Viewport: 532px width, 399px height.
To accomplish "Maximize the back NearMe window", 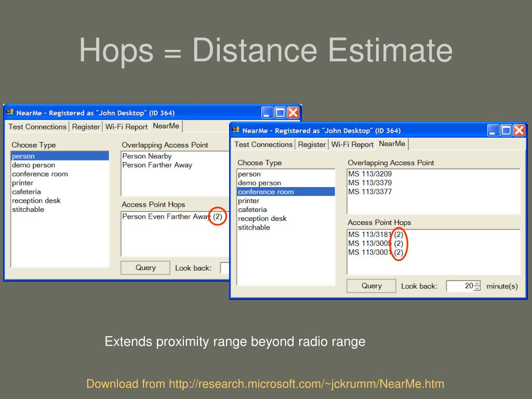I will coord(280,113).
